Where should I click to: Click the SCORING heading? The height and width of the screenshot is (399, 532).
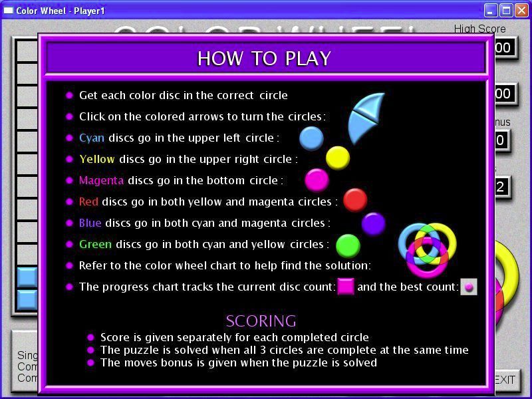pyautogui.click(x=261, y=321)
